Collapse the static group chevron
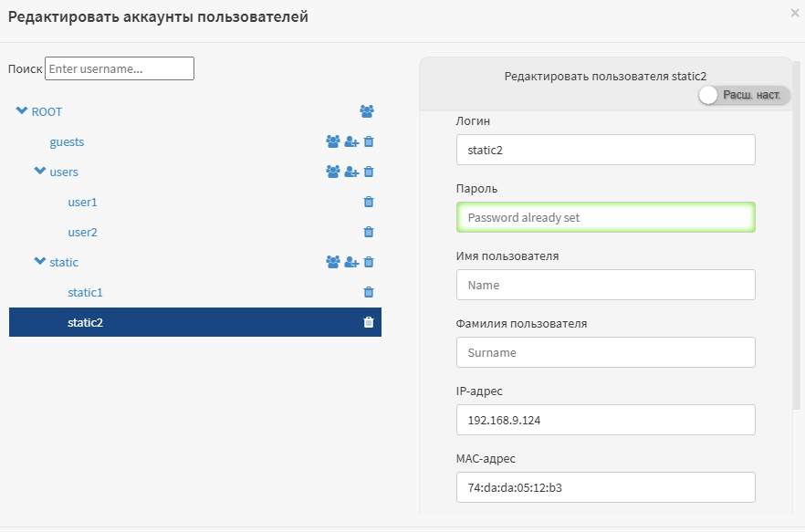This screenshot has height=532, width=805. 39,261
